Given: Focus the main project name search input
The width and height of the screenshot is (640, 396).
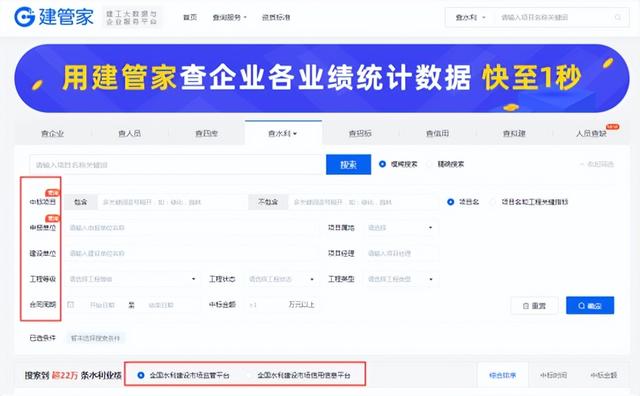Looking at the screenshot, I should pos(177,165).
